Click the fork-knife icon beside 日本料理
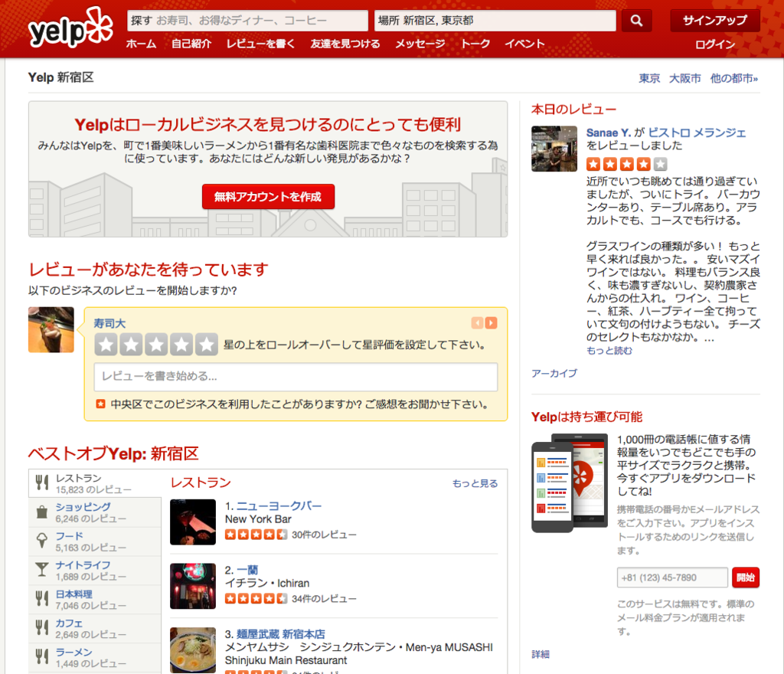 tap(42, 598)
